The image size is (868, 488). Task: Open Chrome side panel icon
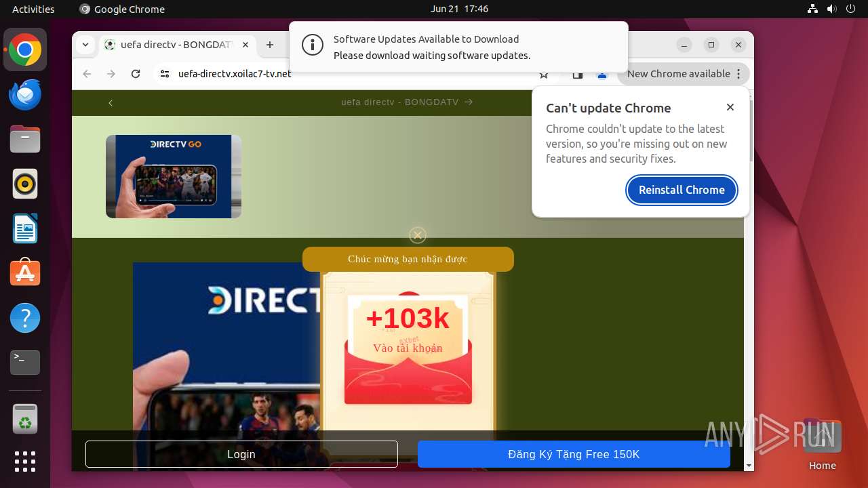(577, 74)
